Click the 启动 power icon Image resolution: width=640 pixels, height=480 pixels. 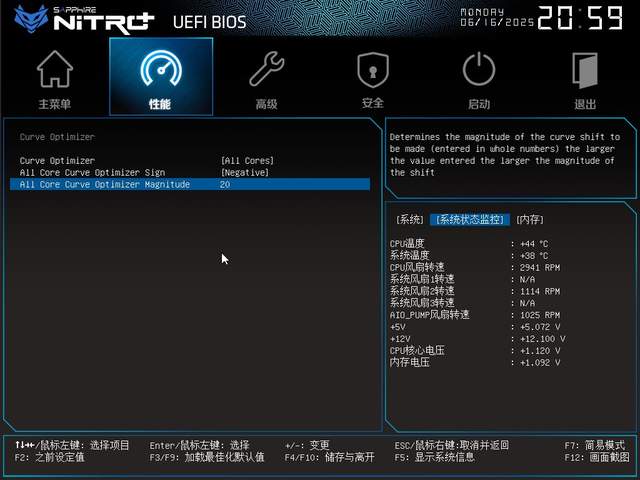coord(479,69)
